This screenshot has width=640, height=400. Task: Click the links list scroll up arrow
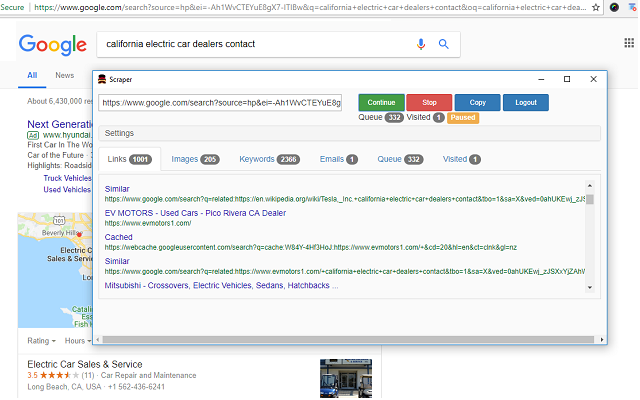tap(589, 186)
